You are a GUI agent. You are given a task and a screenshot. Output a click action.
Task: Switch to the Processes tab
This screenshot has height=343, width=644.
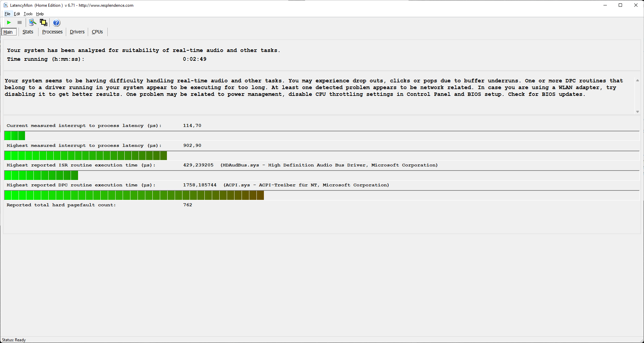(52, 32)
